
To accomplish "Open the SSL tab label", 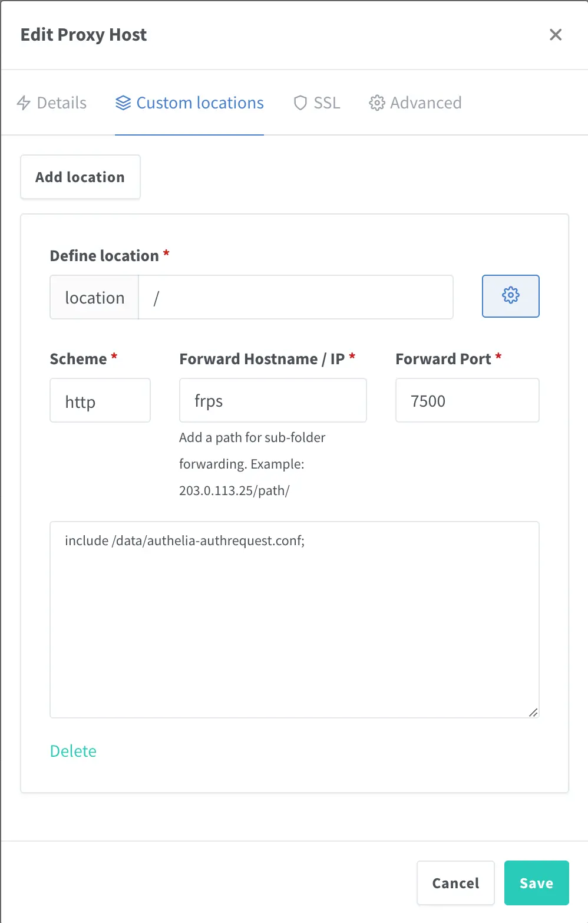I will (x=327, y=103).
